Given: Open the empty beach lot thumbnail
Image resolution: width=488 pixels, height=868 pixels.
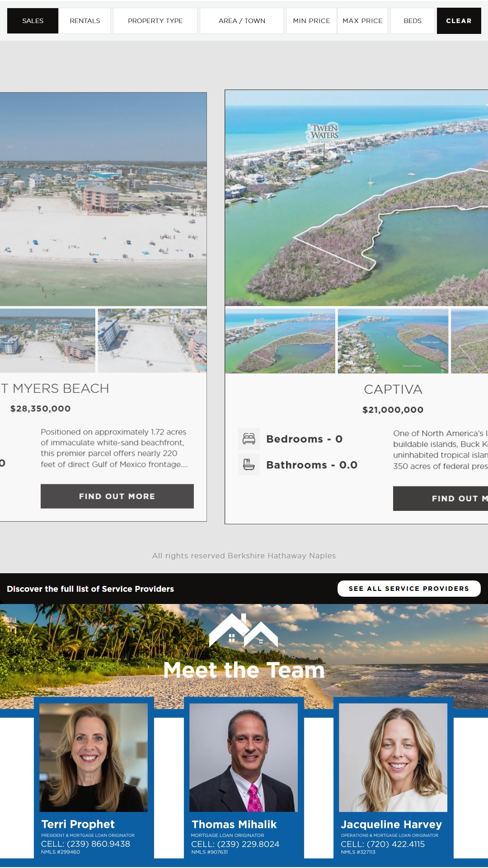Looking at the screenshot, I should click(152, 341).
